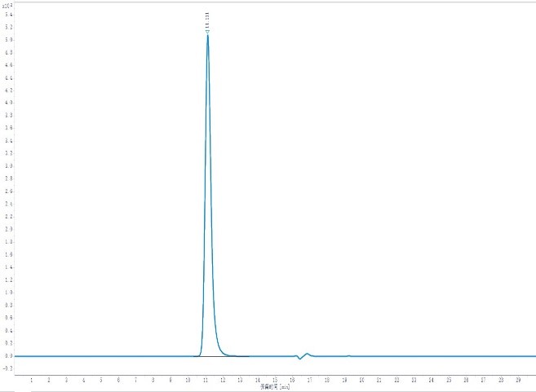Image resolution: width=536 pixels, height=392 pixels.
Task: Select the small bump near 17 minutes
Action: click(x=308, y=354)
